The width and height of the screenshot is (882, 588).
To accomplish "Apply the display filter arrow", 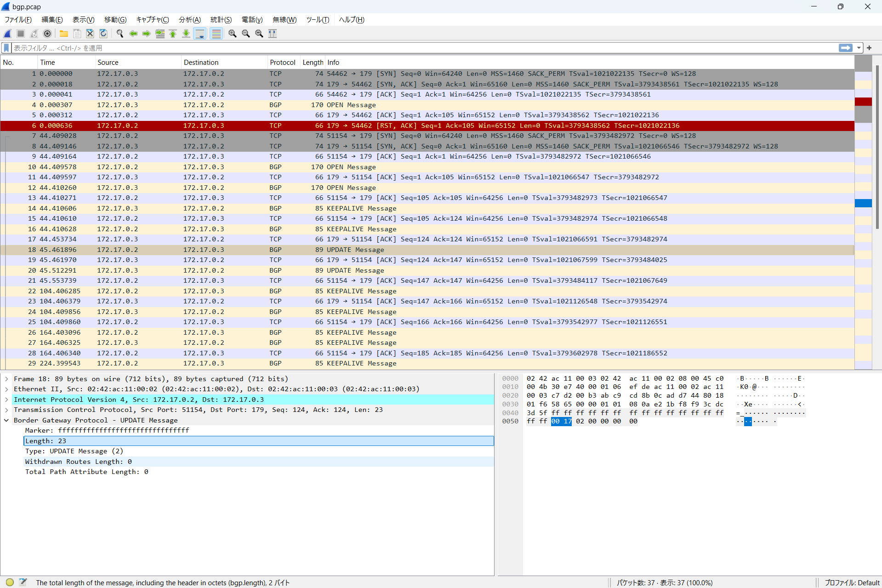I will 845,48.
